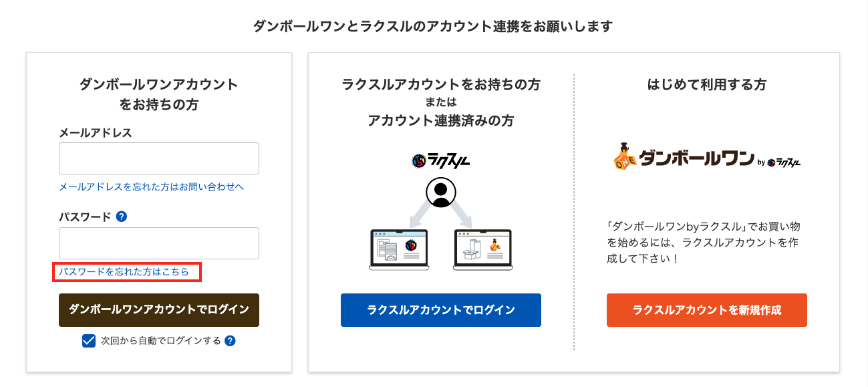868x387 pixels.
Task: Click the Raksul logo above user diagram
Action: point(441,161)
